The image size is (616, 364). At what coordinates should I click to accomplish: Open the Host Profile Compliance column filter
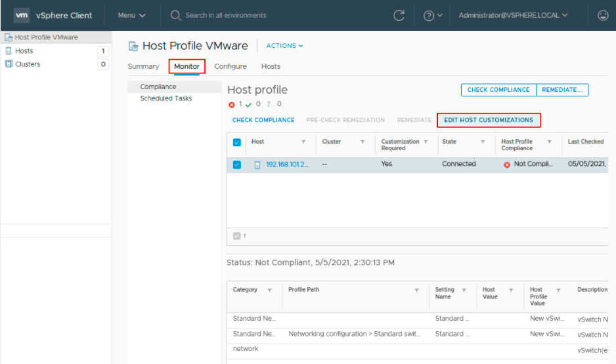(x=550, y=142)
